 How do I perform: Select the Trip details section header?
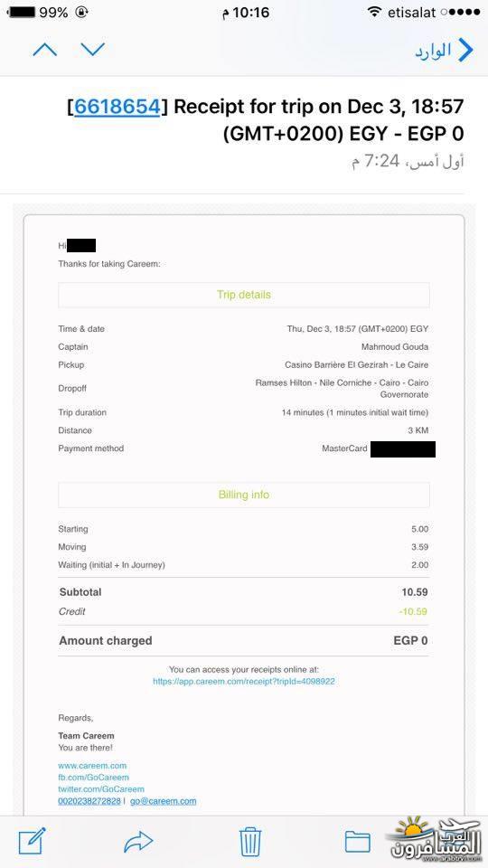tap(244, 295)
